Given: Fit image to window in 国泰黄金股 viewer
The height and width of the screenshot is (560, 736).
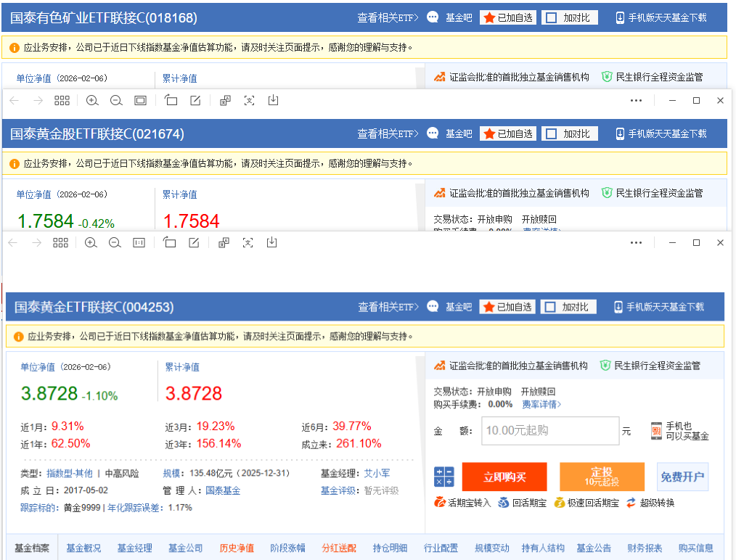Looking at the screenshot, I should [x=140, y=100].
